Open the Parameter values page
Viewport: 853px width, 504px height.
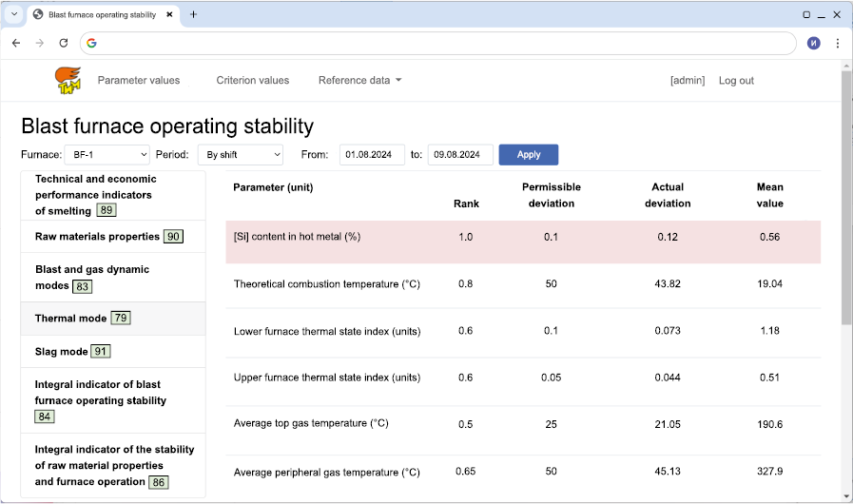[139, 81]
